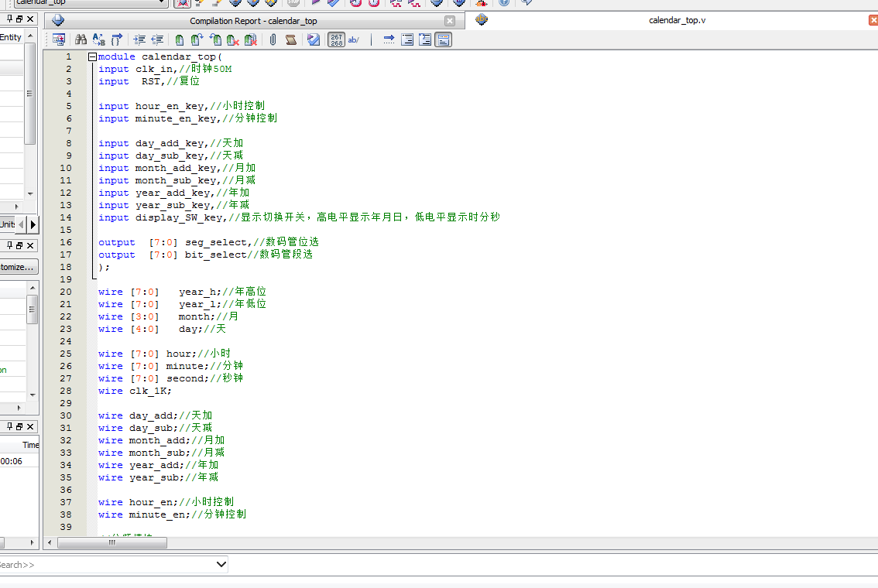This screenshot has height=588, width=878.
Task: Click scroll-up arrow in Entity panel
Action: [30, 36]
